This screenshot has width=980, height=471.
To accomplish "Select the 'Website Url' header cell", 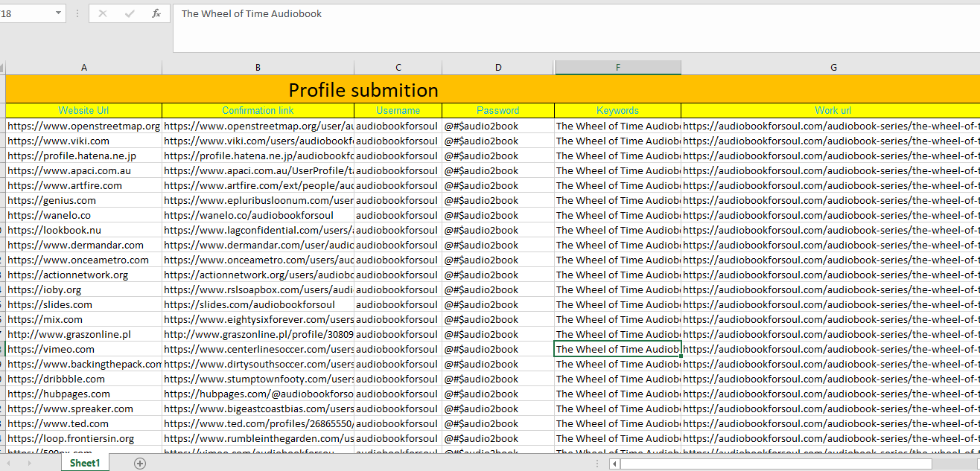I will point(83,111).
